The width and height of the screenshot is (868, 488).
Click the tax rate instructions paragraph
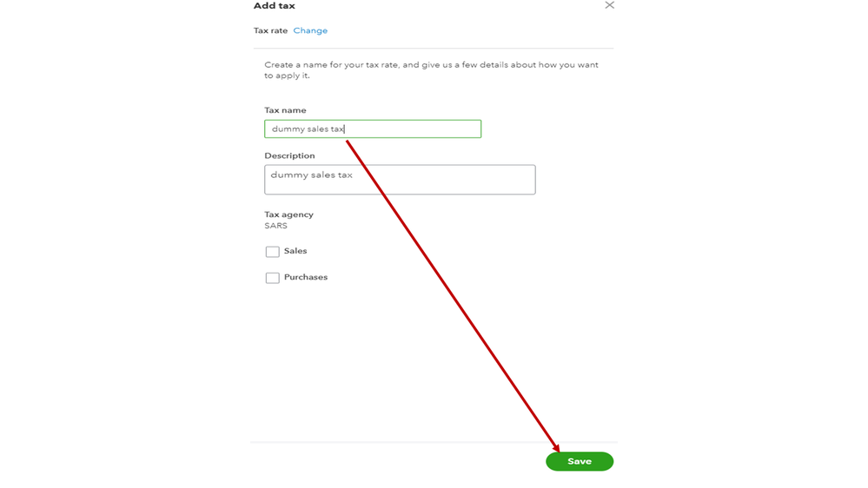point(431,70)
